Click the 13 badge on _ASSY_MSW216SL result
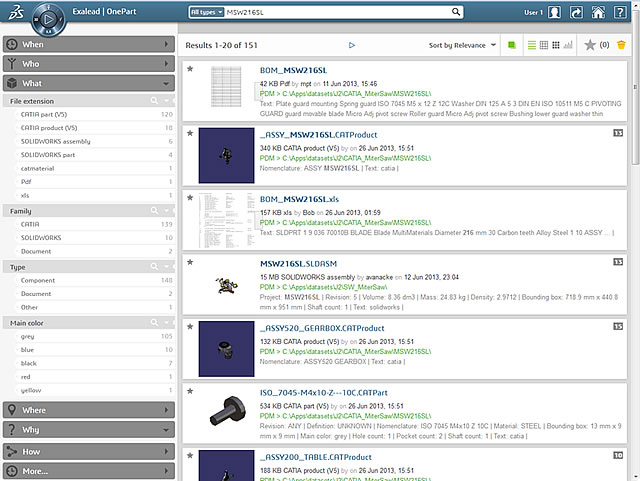640x481 pixels. tap(618, 133)
